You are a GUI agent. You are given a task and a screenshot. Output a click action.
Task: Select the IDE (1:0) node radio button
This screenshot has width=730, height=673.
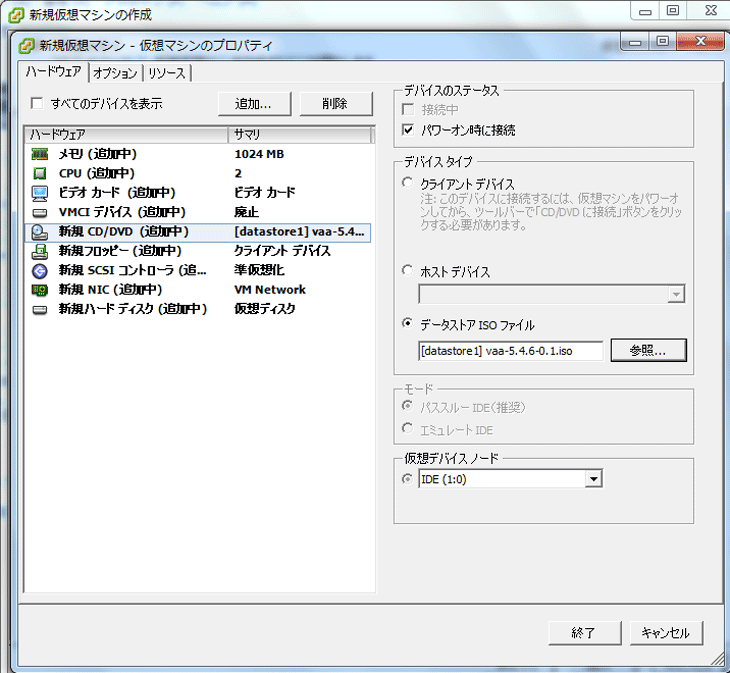[407, 478]
